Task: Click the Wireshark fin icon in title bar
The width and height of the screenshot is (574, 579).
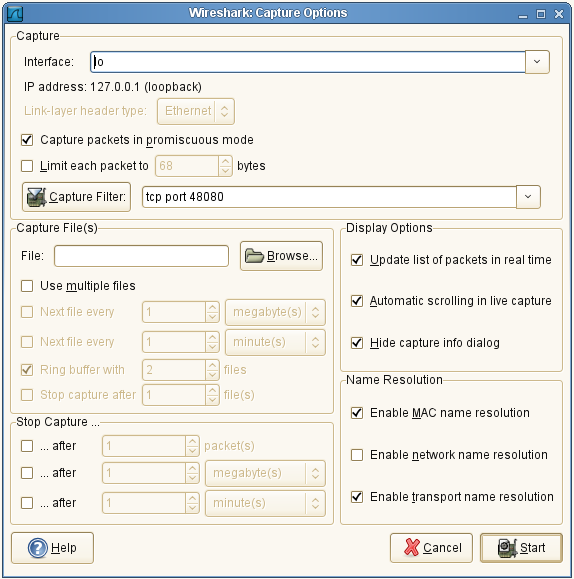Action: [x=15, y=14]
